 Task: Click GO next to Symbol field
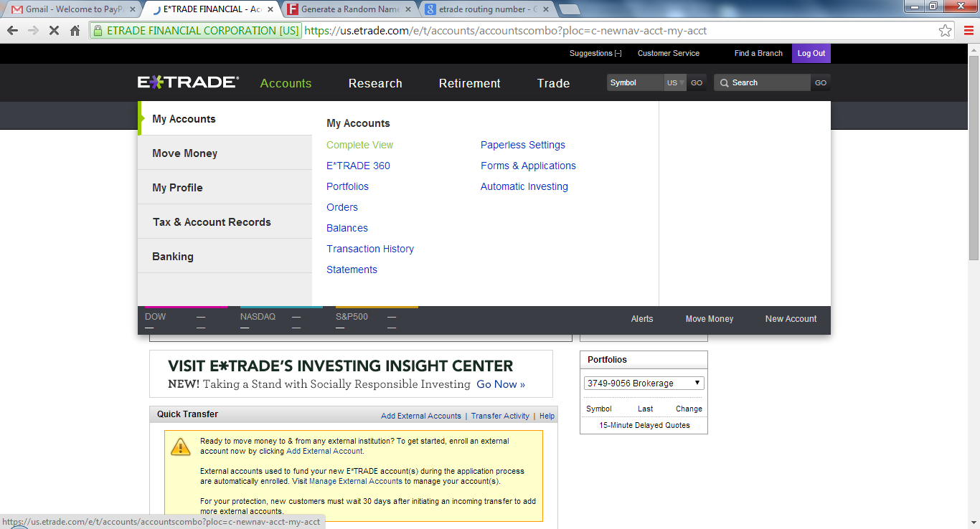pos(697,82)
